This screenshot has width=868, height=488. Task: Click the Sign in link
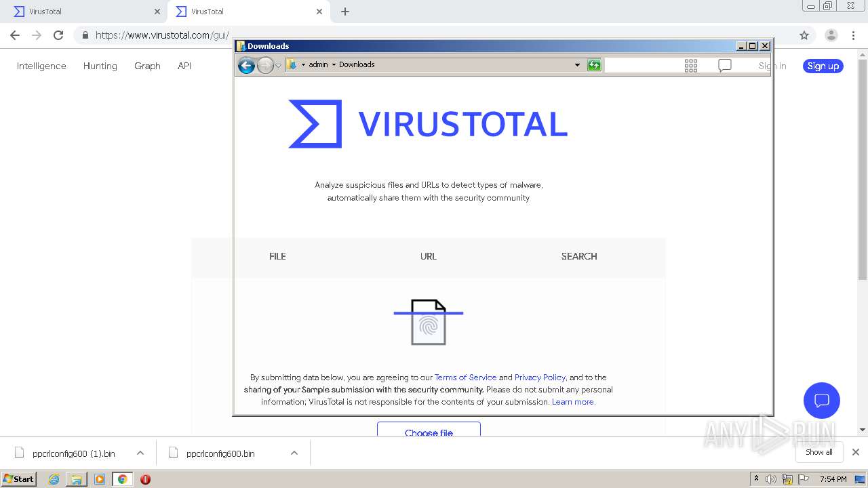tap(772, 66)
